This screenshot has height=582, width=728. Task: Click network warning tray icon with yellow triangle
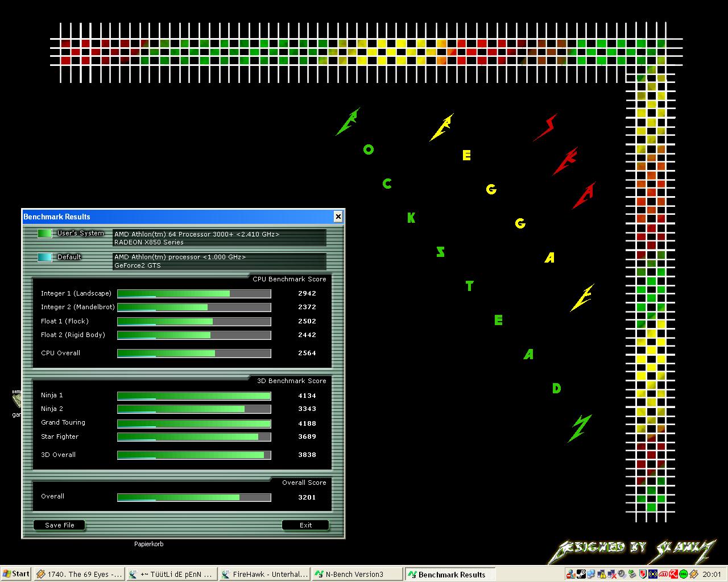(x=602, y=574)
